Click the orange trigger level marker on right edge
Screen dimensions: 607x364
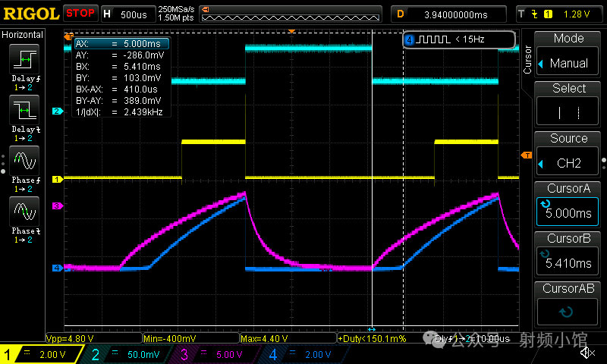click(x=526, y=155)
